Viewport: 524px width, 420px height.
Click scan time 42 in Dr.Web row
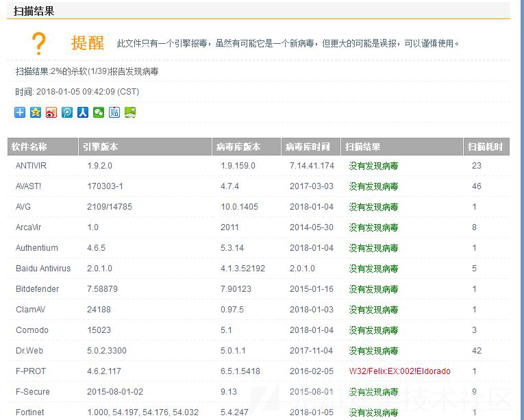coord(477,351)
